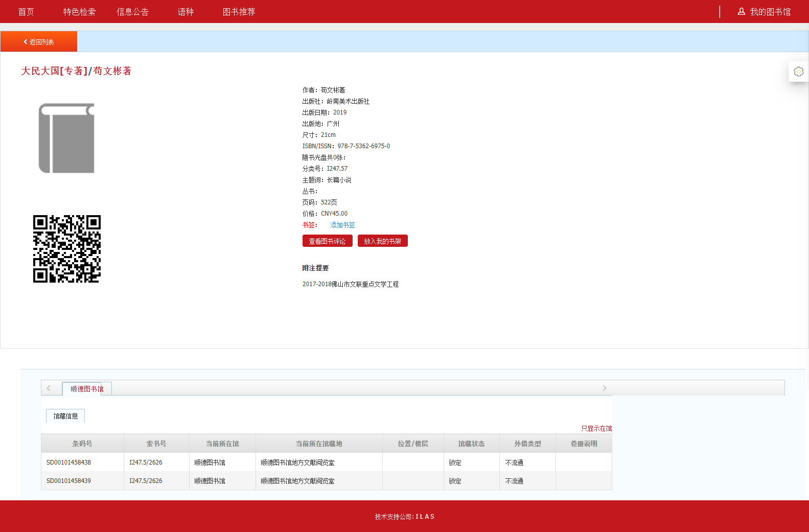Click the 当前所在馆藏地 column header
This screenshot has height=532, width=809.
319,444
